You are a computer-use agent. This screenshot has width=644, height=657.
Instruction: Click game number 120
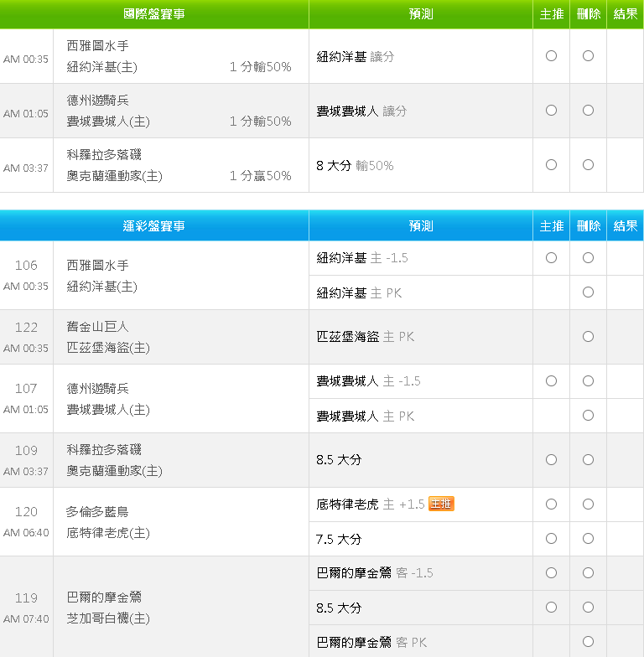[26, 511]
